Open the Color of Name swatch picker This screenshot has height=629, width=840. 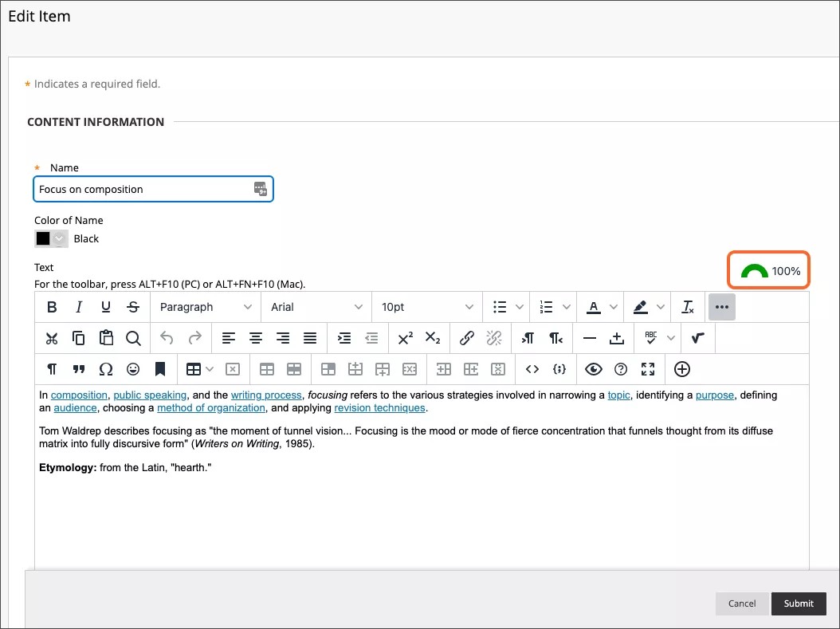pos(49,238)
